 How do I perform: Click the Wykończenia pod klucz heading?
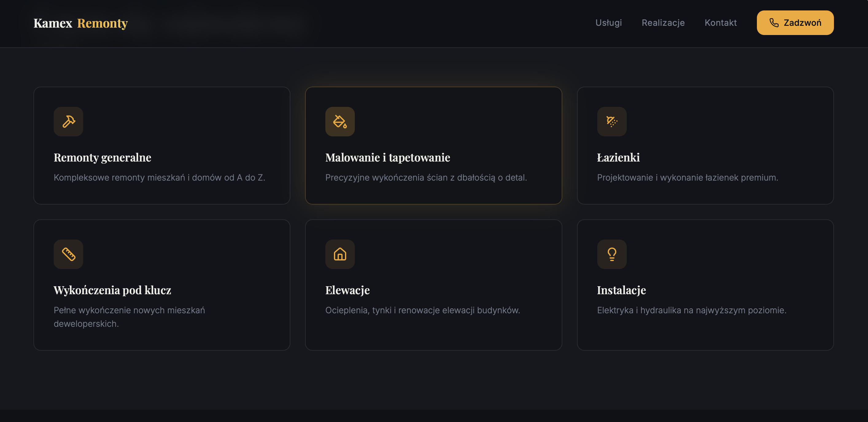tap(112, 290)
